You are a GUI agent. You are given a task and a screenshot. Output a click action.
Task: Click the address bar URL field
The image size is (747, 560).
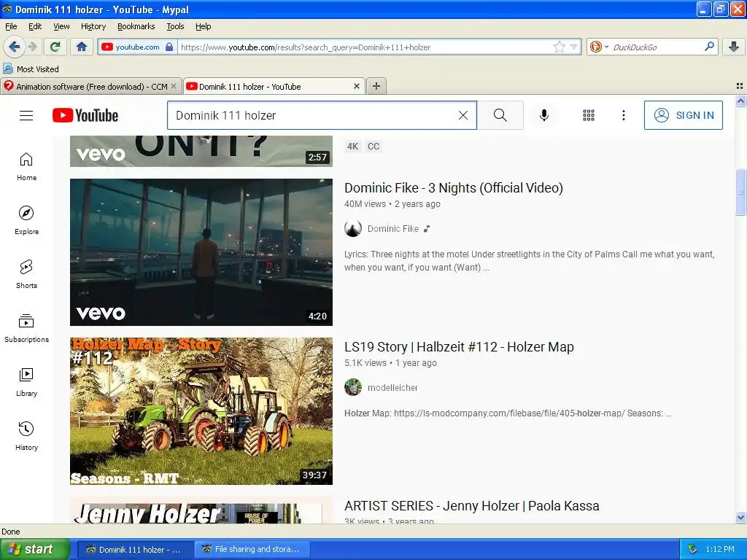coord(365,47)
